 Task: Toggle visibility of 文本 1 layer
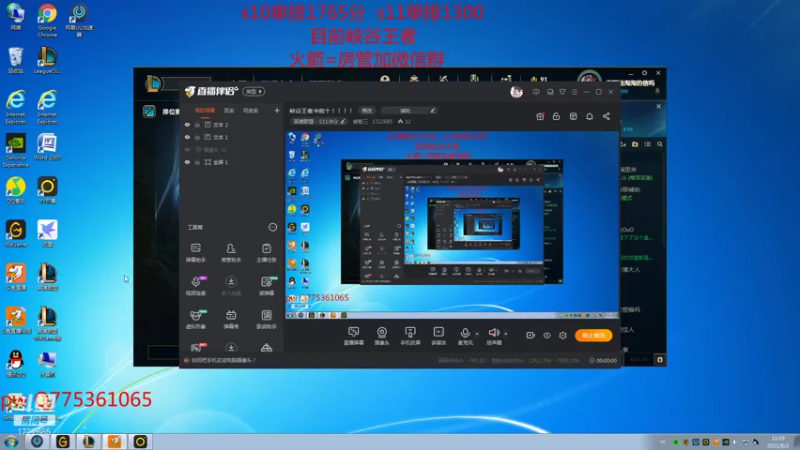point(187,137)
